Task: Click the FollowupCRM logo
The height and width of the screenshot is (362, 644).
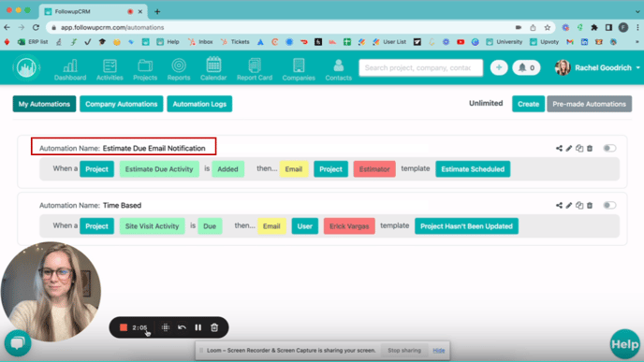Action: click(26, 67)
